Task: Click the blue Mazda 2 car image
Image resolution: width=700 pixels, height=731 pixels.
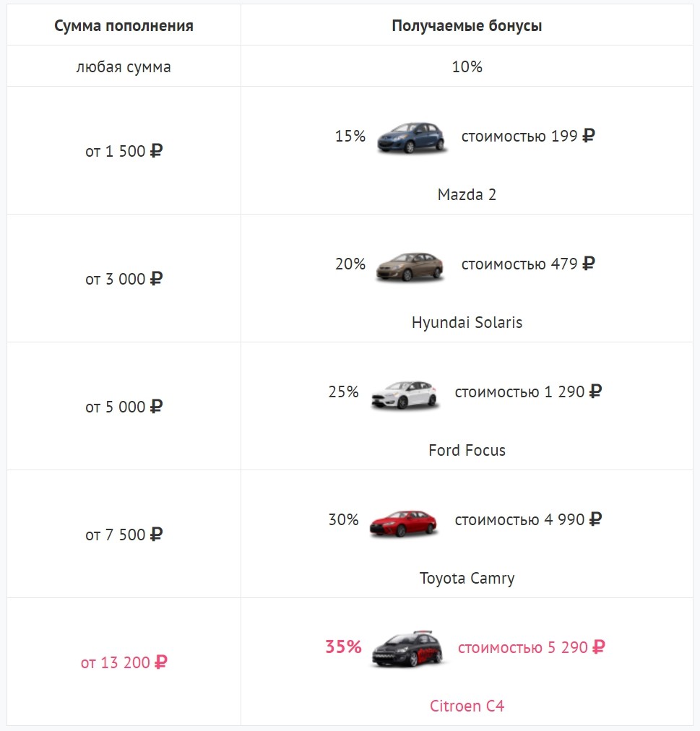Action: tap(412, 137)
